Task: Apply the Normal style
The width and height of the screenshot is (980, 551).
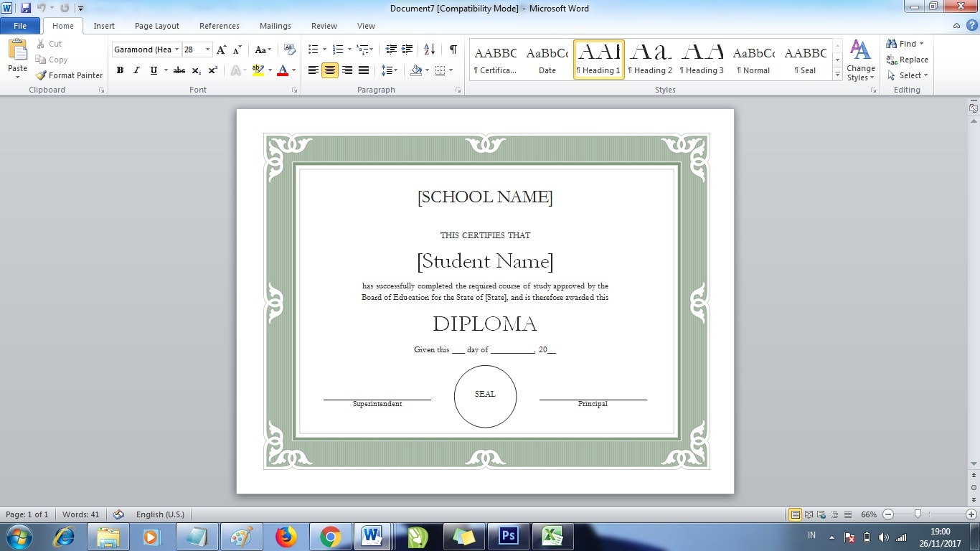Action: click(753, 60)
